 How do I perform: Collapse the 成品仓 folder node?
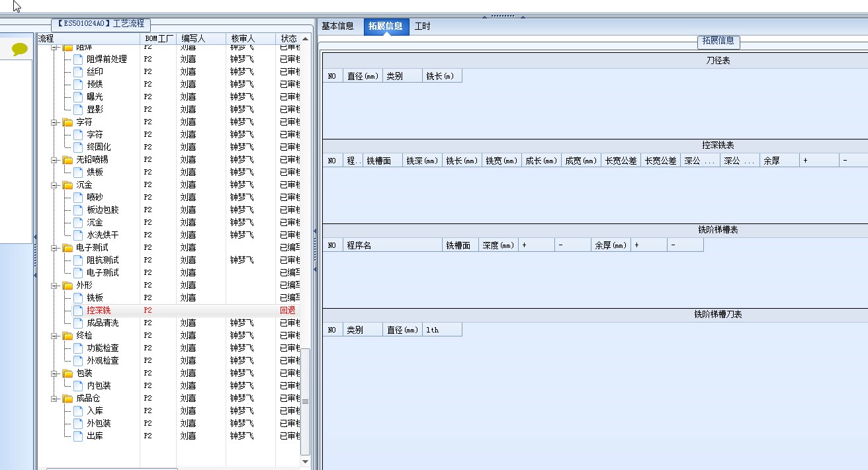tap(54, 398)
